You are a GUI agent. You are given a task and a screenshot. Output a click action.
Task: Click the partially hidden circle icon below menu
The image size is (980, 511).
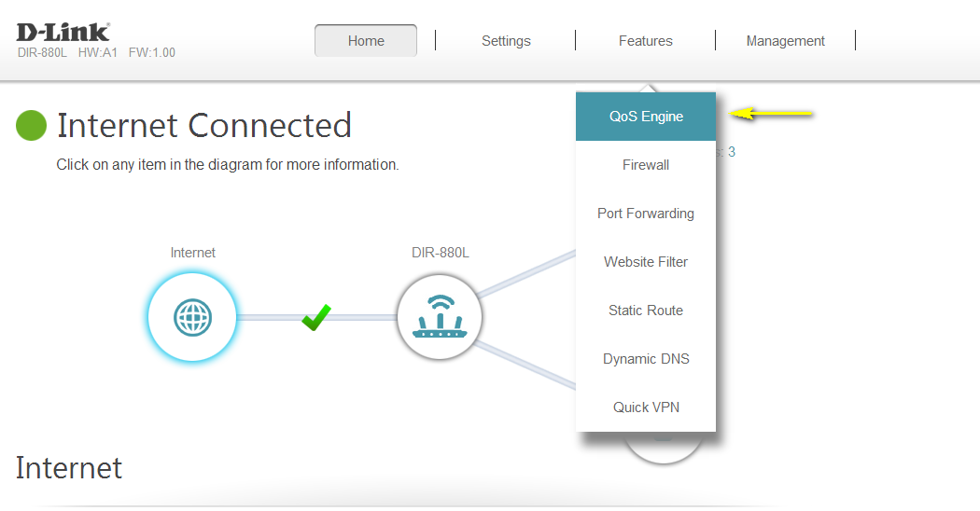(663, 448)
